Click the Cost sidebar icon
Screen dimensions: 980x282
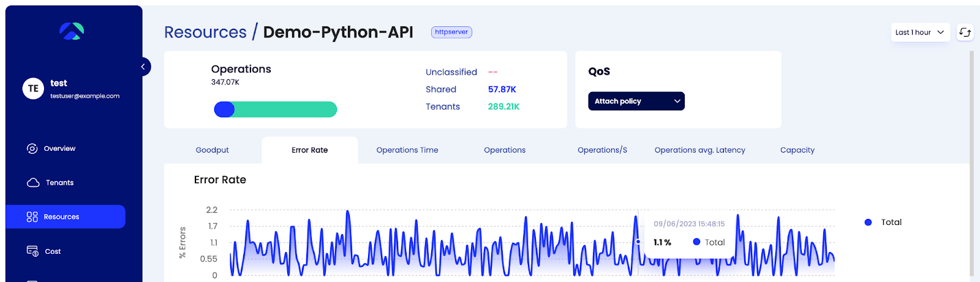pyautogui.click(x=32, y=251)
